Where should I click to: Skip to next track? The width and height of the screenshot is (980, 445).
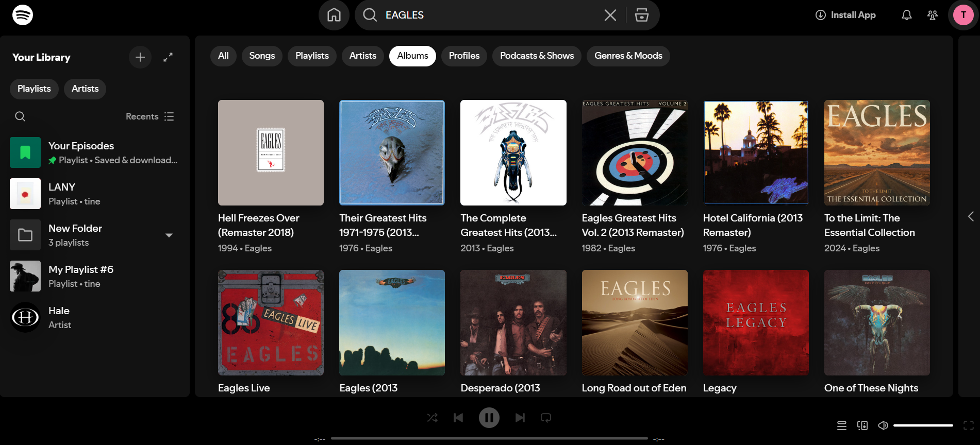click(520, 418)
